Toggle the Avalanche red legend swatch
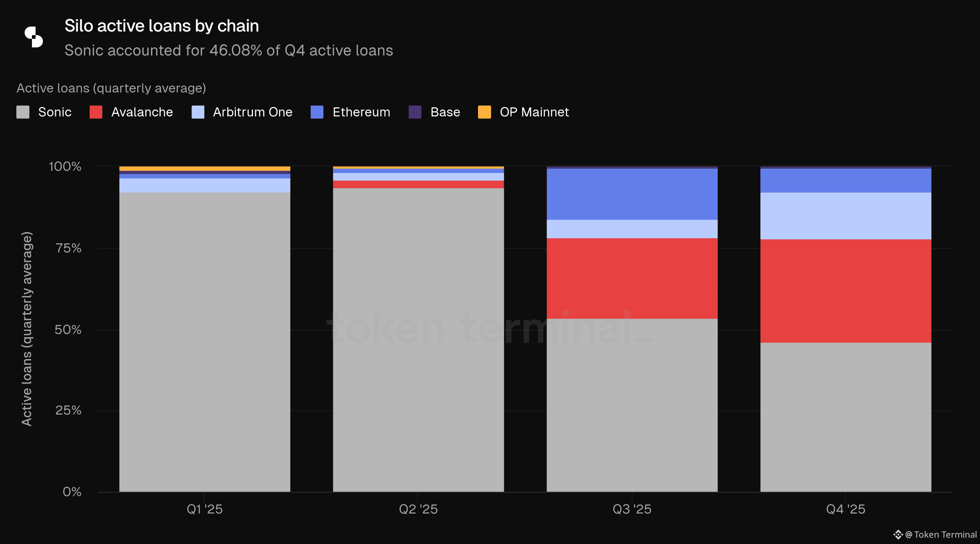This screenshot has height=544, width=980. 96,112
